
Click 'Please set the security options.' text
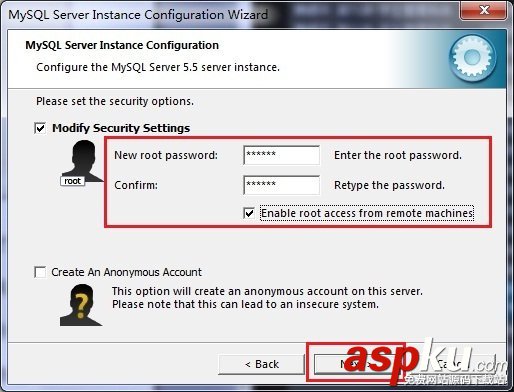[x=115, y=101]
